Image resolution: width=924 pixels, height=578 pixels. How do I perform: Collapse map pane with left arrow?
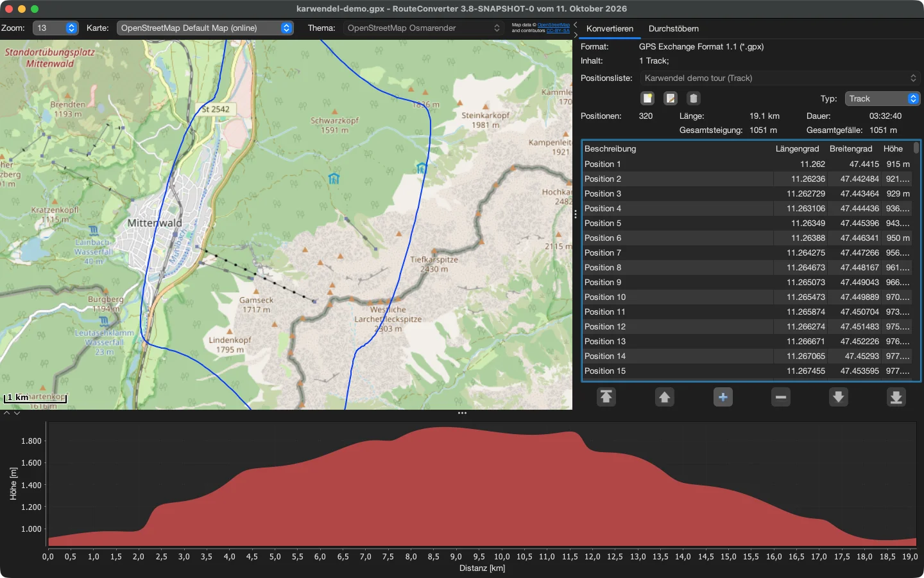click(576, 24)
